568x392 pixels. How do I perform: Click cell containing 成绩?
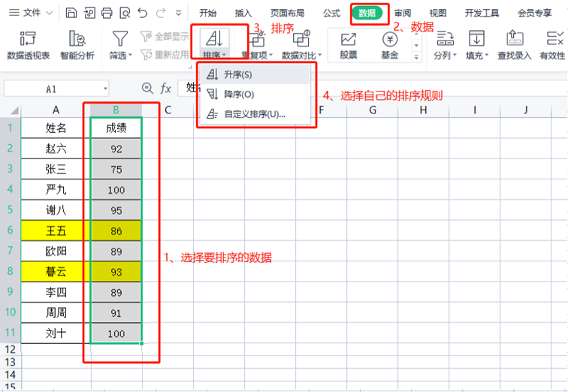pos(116,128)
